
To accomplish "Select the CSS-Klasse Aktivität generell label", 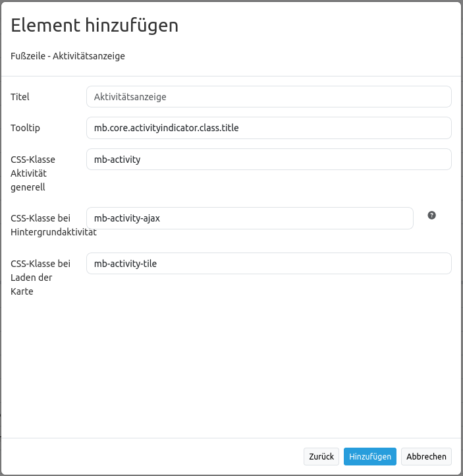I will pyautogui.click(x=33, y=173).
